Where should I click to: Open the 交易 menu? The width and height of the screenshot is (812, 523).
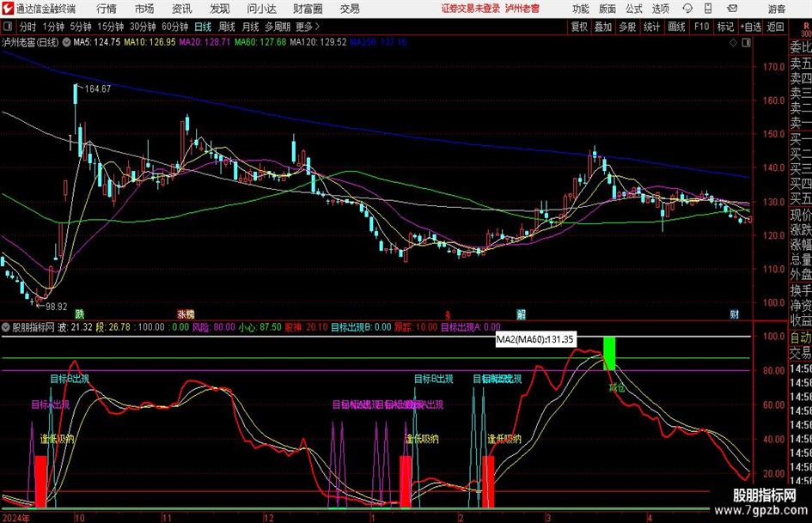pyautogui.click(x=350, y=9)
